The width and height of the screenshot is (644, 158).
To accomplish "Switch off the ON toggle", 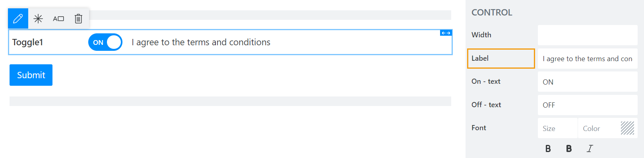I will point(105,42).
